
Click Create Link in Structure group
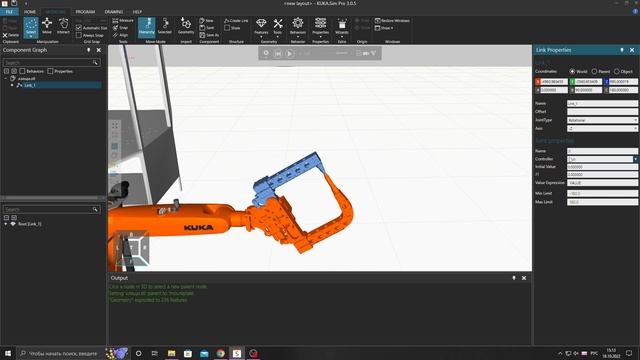[x=236, y=20]
